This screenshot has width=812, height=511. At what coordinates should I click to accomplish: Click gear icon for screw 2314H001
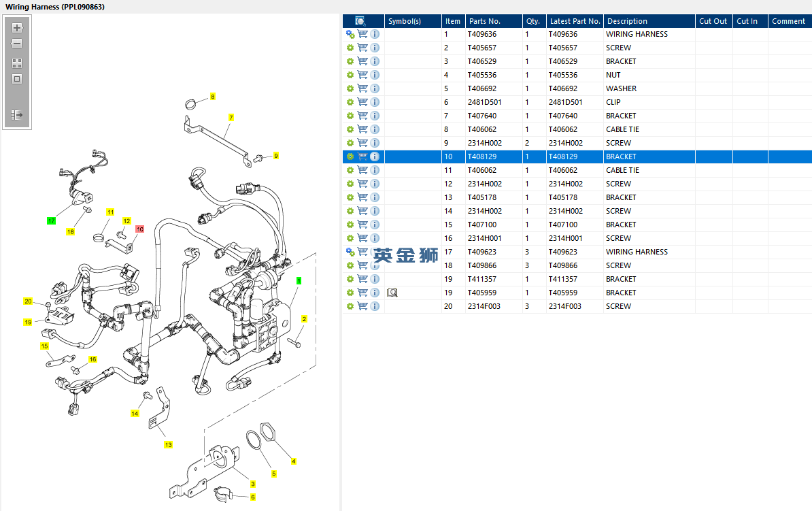pyautogui.click(x=350, y=238)
